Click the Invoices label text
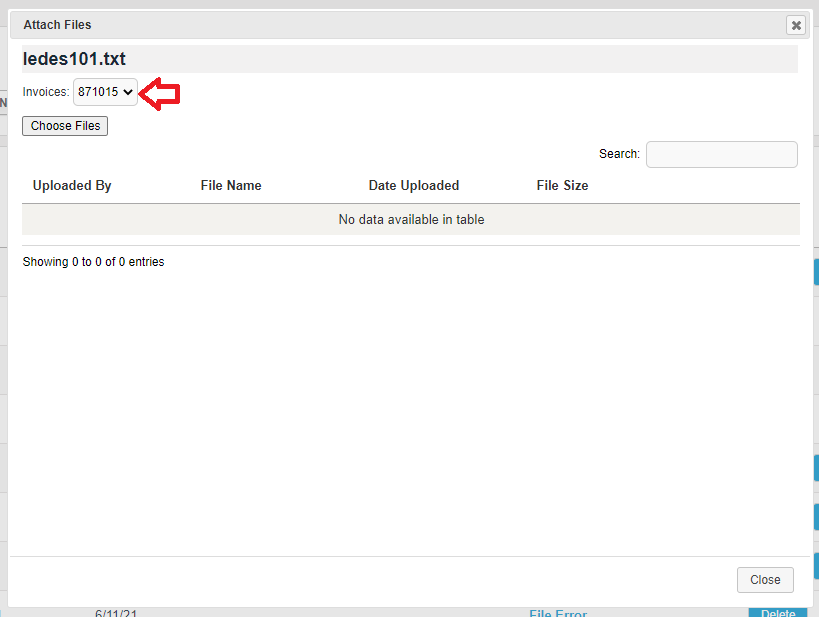Viewport: 819px width, 617px height. (x=46, y=92)
